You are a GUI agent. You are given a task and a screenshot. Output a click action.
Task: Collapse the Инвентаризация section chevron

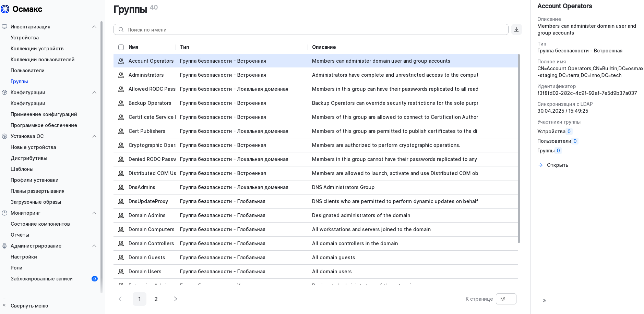tap(94, 27)
